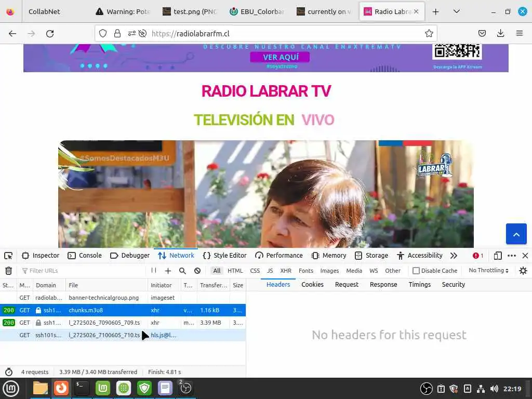Image resolution: width=532 pixels, height=399 pixels.
Task: Open the Performance tab
Action: 279,256
